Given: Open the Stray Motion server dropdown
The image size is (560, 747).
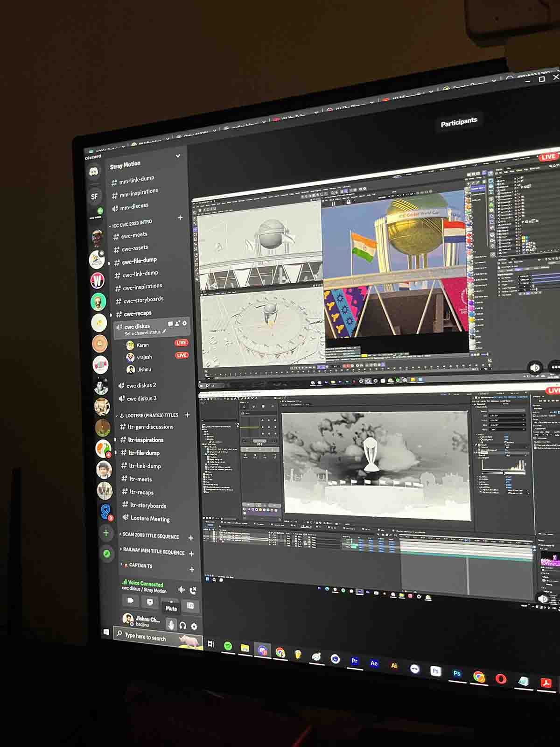Looking at the screenshot, I should tap(178, 156).
